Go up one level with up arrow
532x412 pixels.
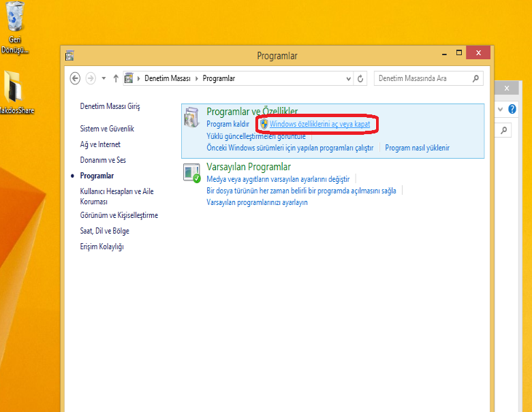tap(116, 78)
